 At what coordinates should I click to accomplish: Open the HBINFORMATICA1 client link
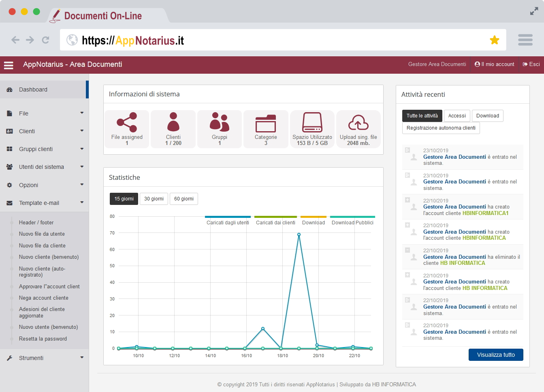click(485, 213)
